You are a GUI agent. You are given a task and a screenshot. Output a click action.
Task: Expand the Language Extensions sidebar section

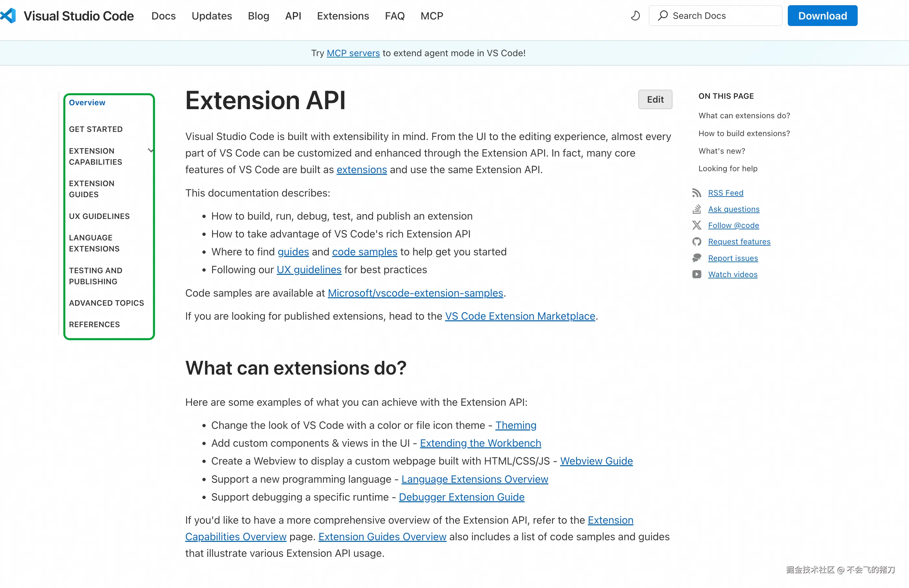94,243
